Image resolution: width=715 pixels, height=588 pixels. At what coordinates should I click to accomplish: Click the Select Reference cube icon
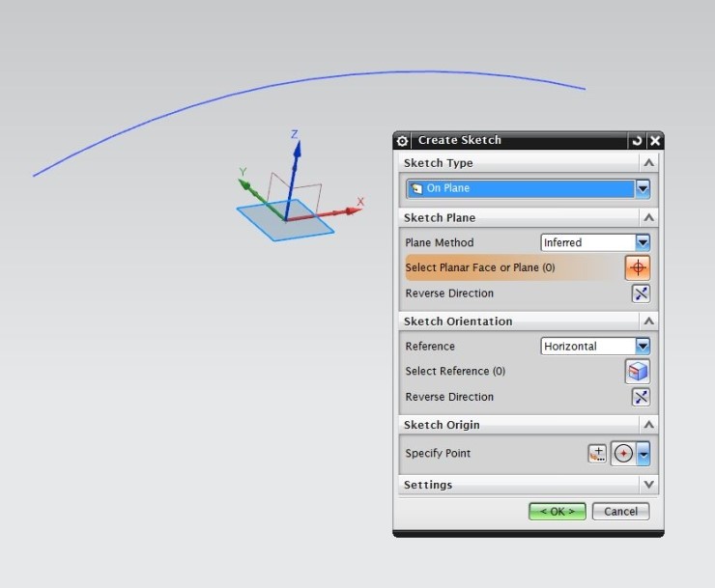(x=638, y=372)
